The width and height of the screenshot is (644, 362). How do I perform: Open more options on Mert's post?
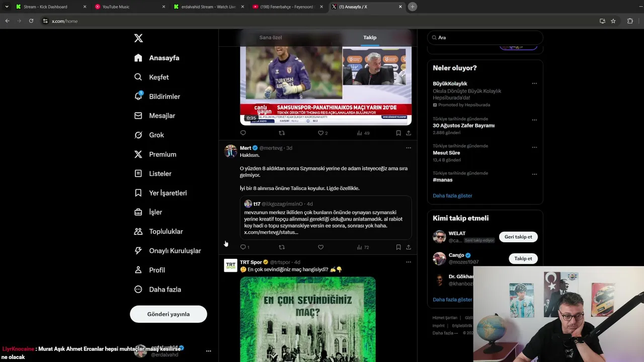(x=409, y=148)
